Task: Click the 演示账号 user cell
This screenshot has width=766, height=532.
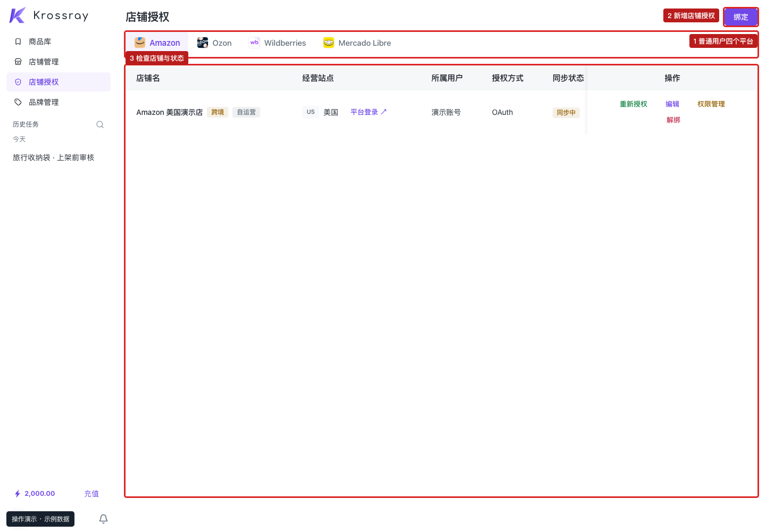Action: pyautogui.click(x=446, y=112)
